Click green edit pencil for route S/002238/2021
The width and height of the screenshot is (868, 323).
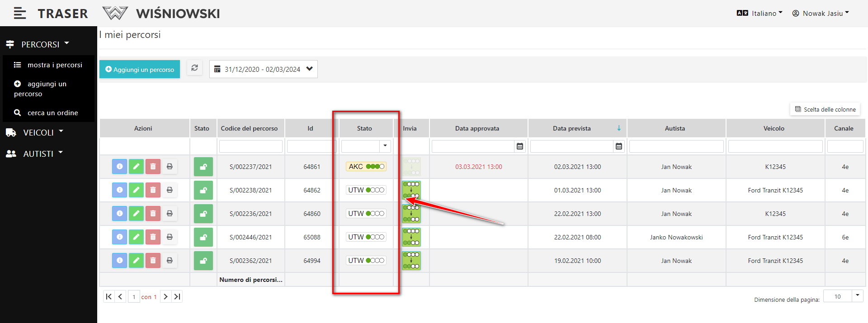pyautogui.click(x=136, y=190)
